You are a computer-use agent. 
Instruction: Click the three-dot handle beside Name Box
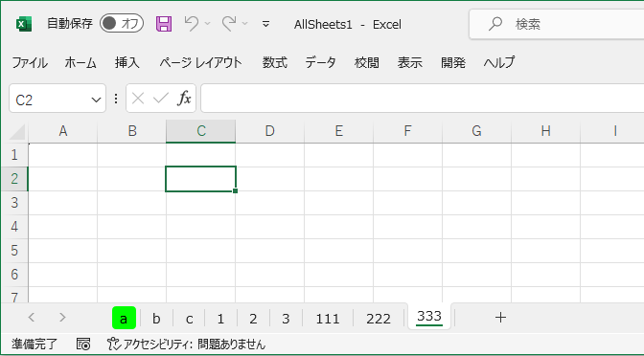(x=116, y=99)
